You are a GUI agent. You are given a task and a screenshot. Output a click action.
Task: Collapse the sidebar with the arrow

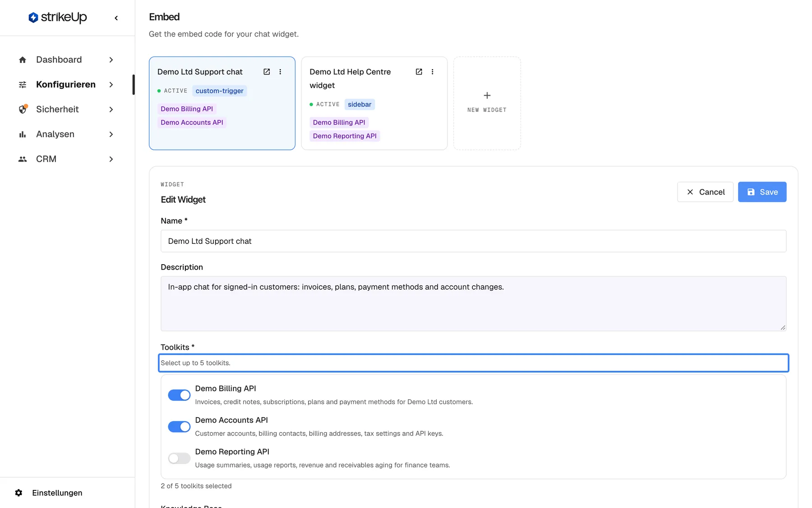[x=116, y=18]
